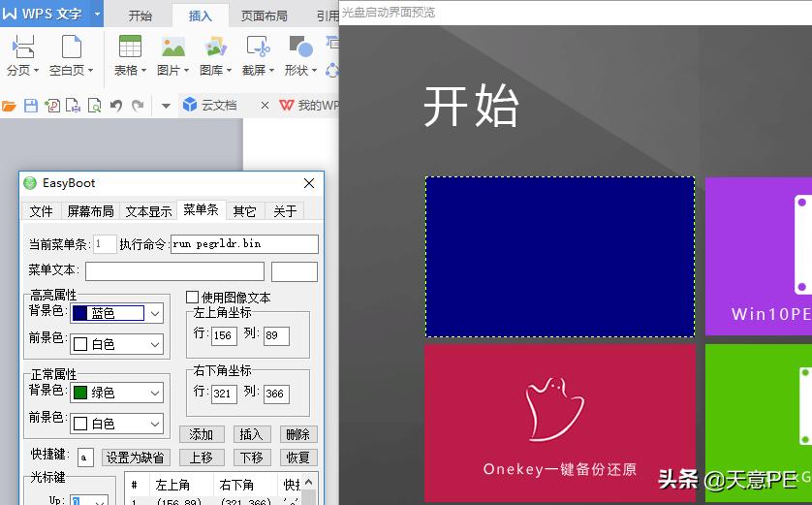Click the open folder icon in WPS quick toolbar

(x=9, y=107)
